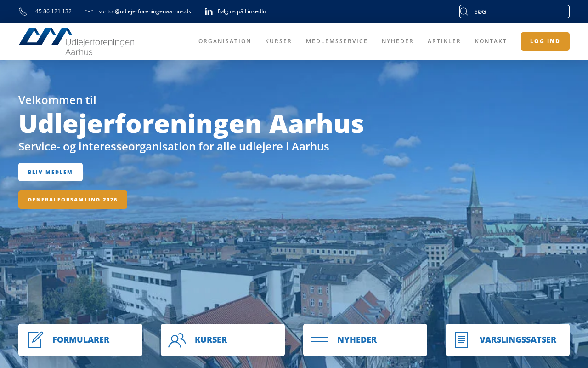Viewport: 588px width, 368px height.
Task: Click the heading 'Udlejerforeningen Aarhus'
Action: coord(191,123)
